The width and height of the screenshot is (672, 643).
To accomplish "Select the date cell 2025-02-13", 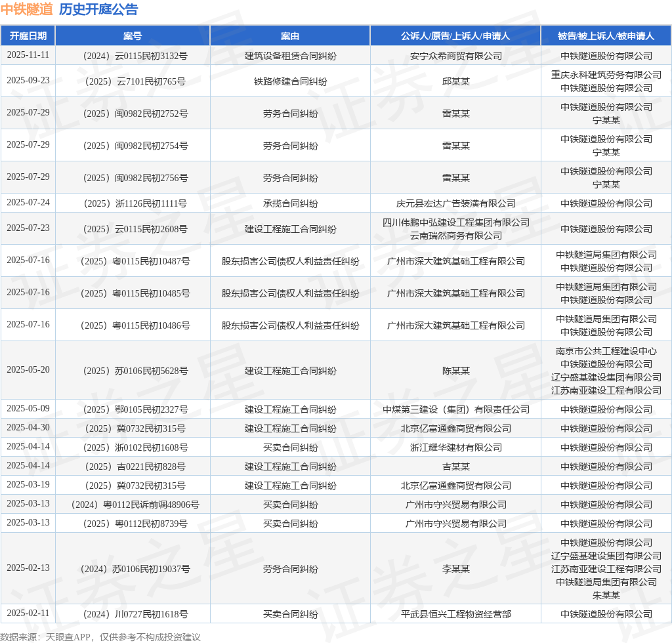I will pyautogui.click(x=28, y=568).
